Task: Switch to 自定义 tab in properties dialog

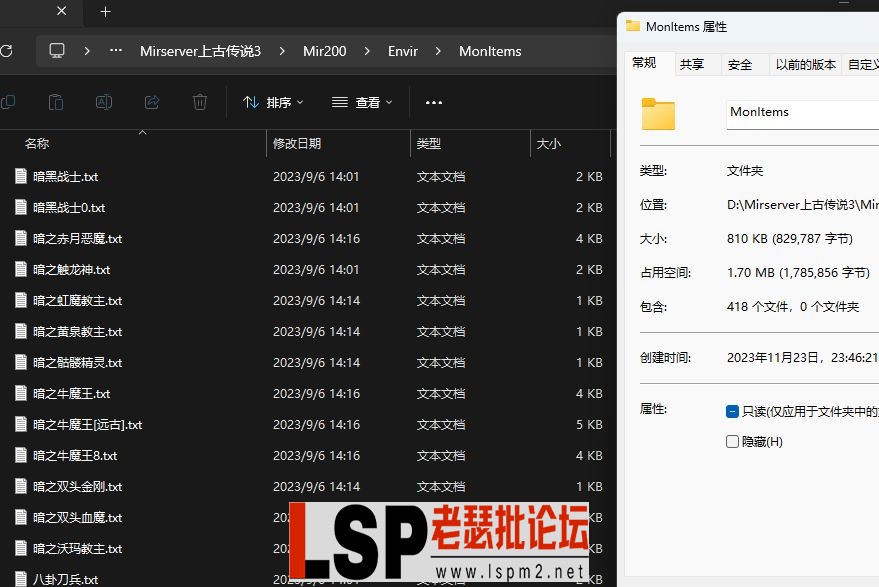Action: 862,64
